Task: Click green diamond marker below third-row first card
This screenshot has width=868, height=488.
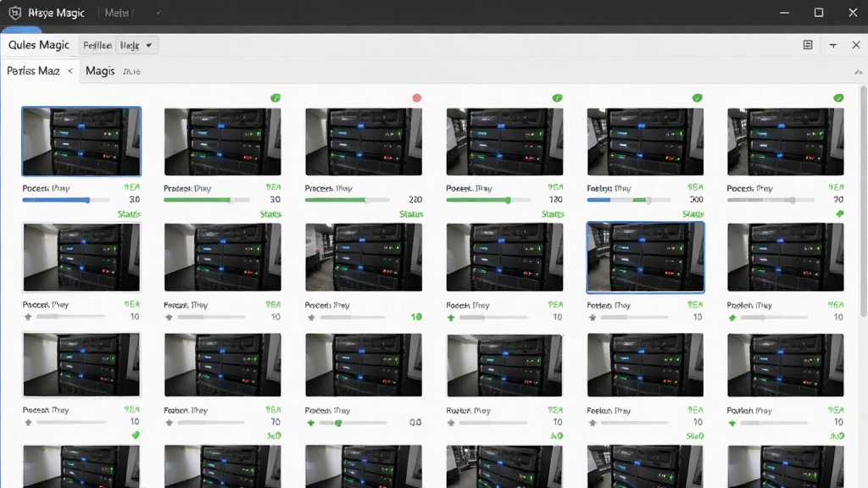Action: pyautogui.click(x=136, y=435)
